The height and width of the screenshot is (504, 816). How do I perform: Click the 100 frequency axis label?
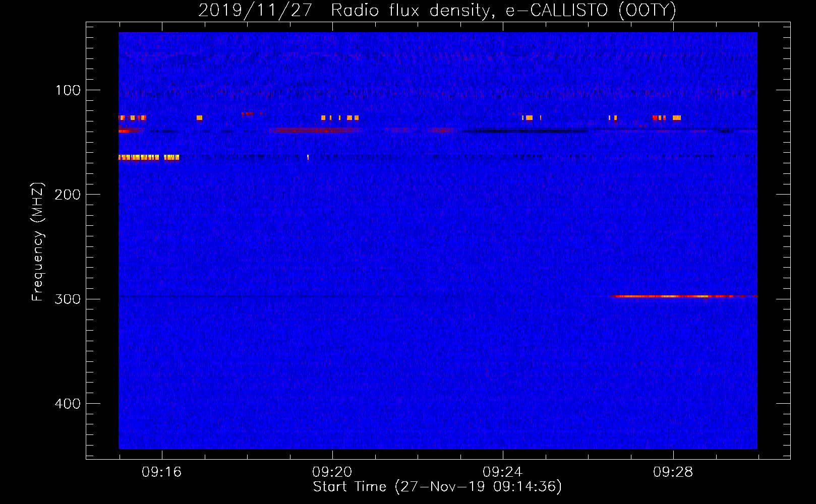(68, 90)
